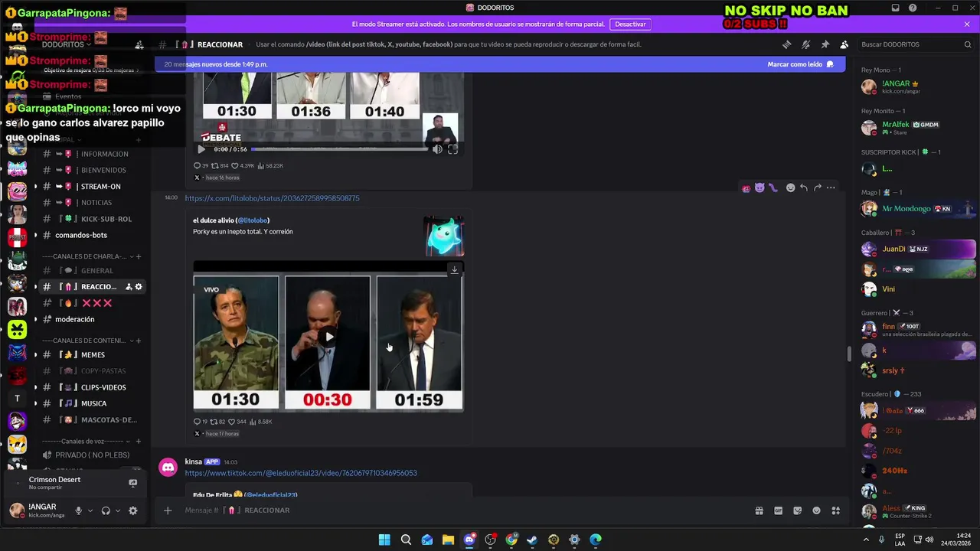This screenshot has height=551, width=980.
Task: Open the GIF picker
Action: pos(779,510)
